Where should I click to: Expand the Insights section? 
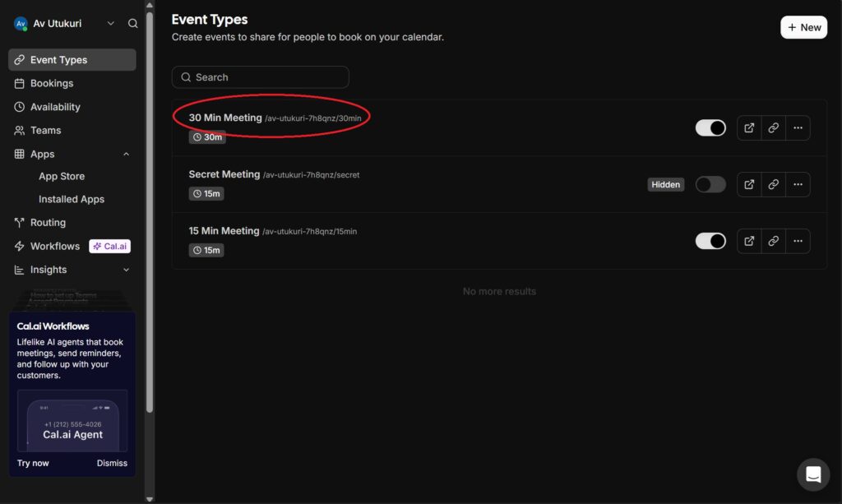126,270
